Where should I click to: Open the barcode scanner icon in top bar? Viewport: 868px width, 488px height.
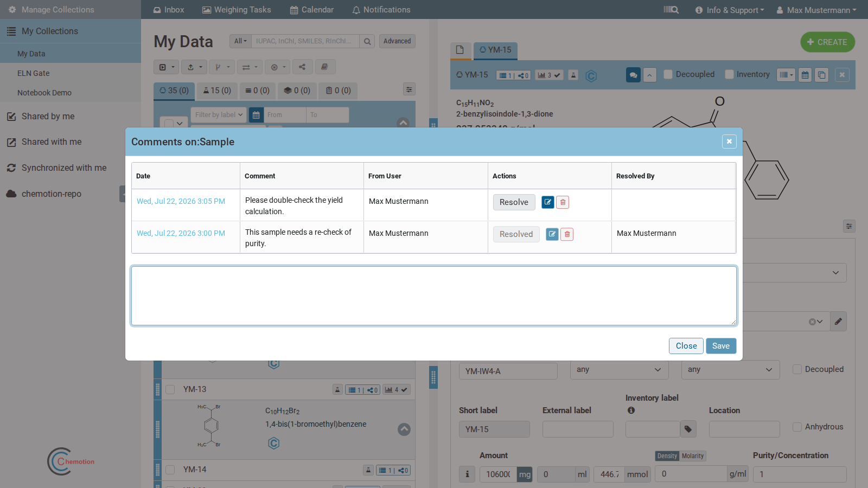[671, 10]
